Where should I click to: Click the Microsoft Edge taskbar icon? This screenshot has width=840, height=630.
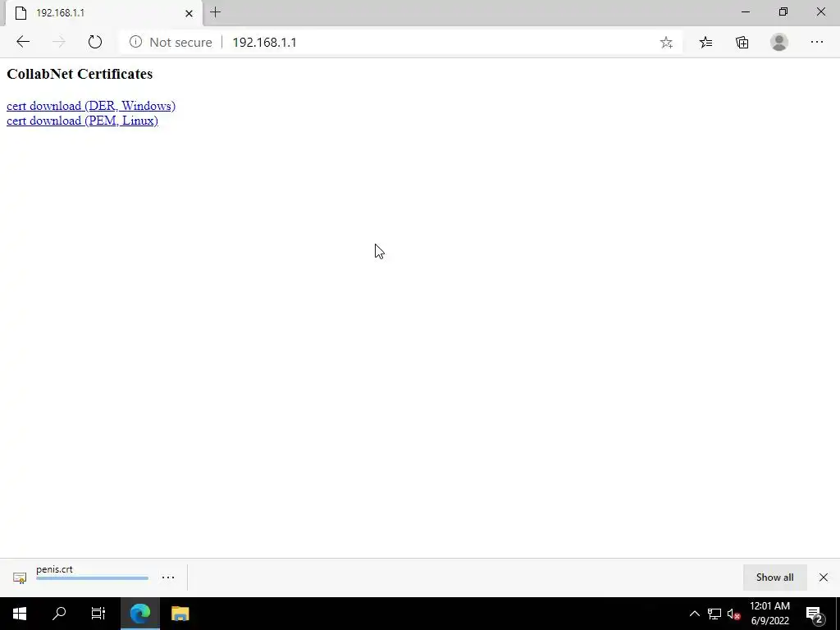(139, 614)
